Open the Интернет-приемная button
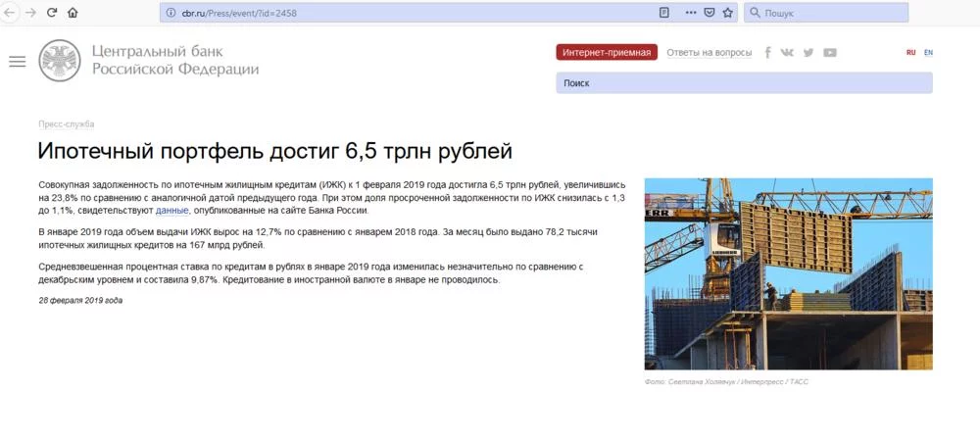The width and height of the screenshot is (980, 442). coord(607,53)
